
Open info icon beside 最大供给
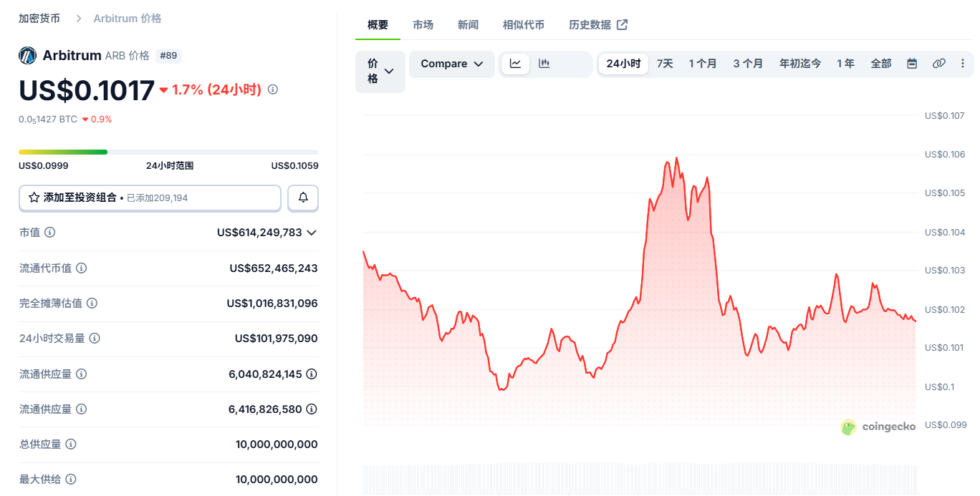coord(71,479)
